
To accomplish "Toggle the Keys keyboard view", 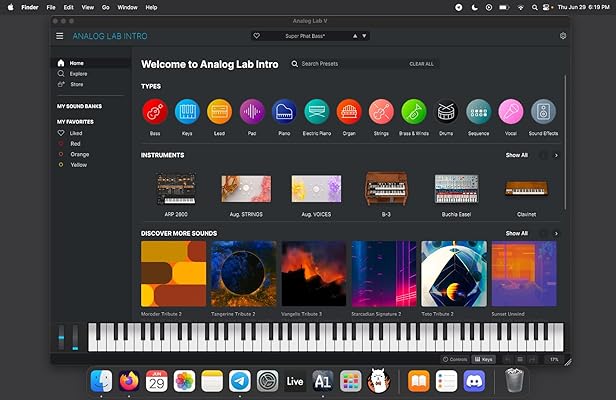I will tap(484, 359).
